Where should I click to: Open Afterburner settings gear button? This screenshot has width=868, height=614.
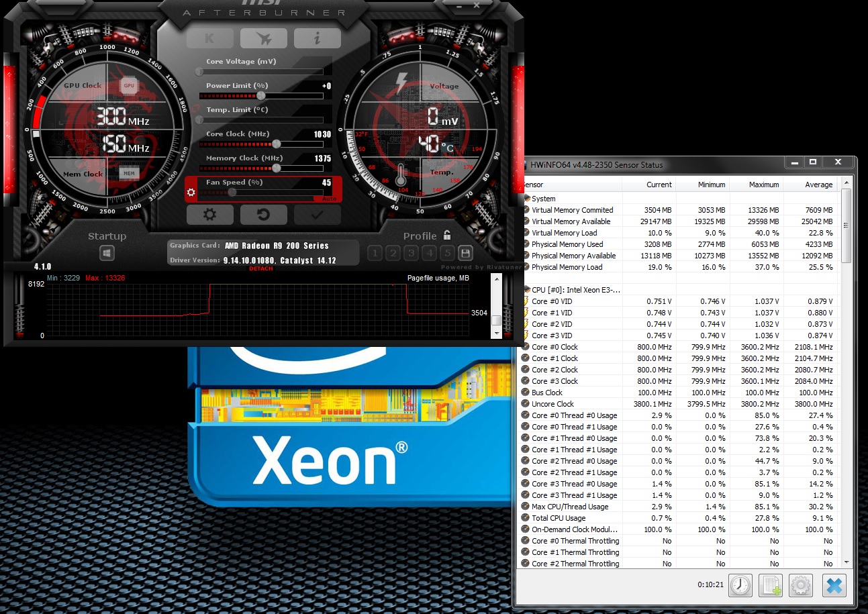pyautogui.click(x=209, y=215)
